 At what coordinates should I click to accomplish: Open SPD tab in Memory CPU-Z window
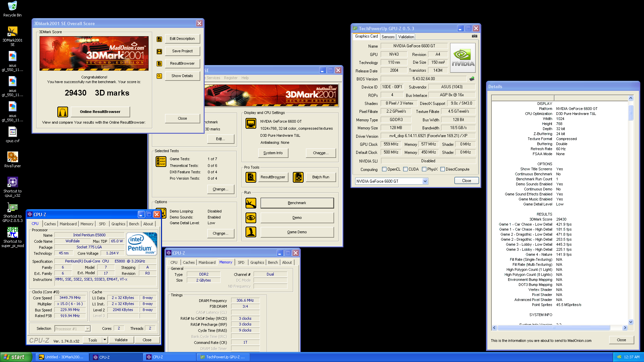tap(241, 262)
